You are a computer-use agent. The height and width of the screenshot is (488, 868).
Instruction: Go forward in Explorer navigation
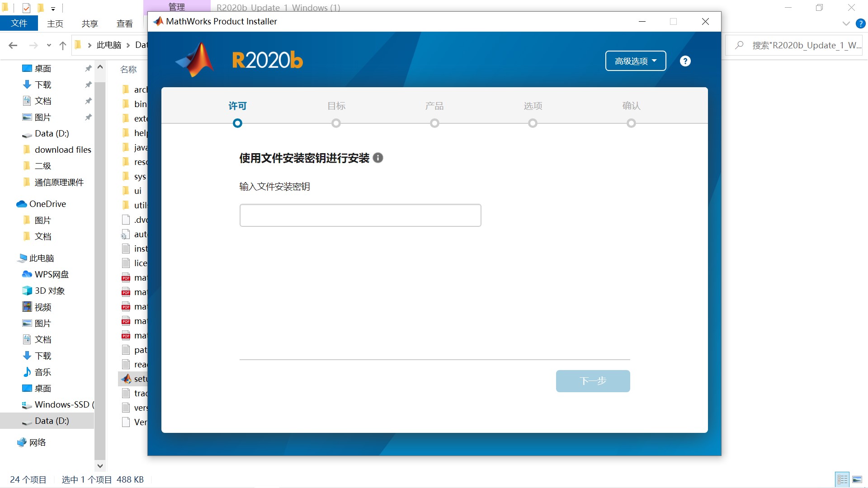[33, 45]
